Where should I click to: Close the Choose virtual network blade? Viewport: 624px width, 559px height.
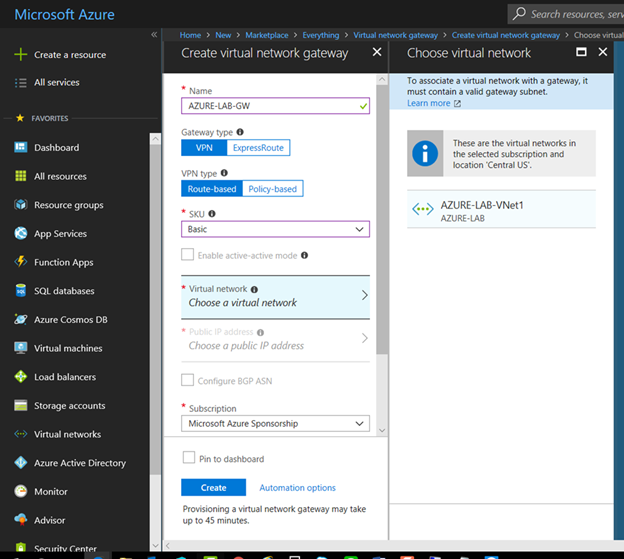603,52
